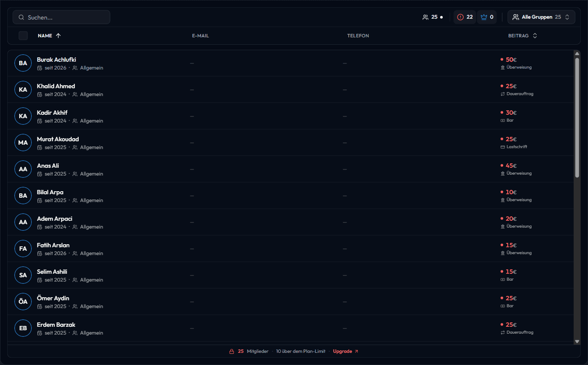Click the search magnifier icon
Viewport: 588px width, 365px height.
(x=21, y=17)
